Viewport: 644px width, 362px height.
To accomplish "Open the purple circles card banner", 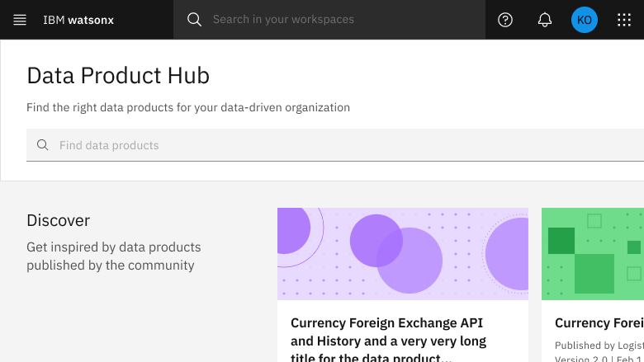I will [402, 253].
